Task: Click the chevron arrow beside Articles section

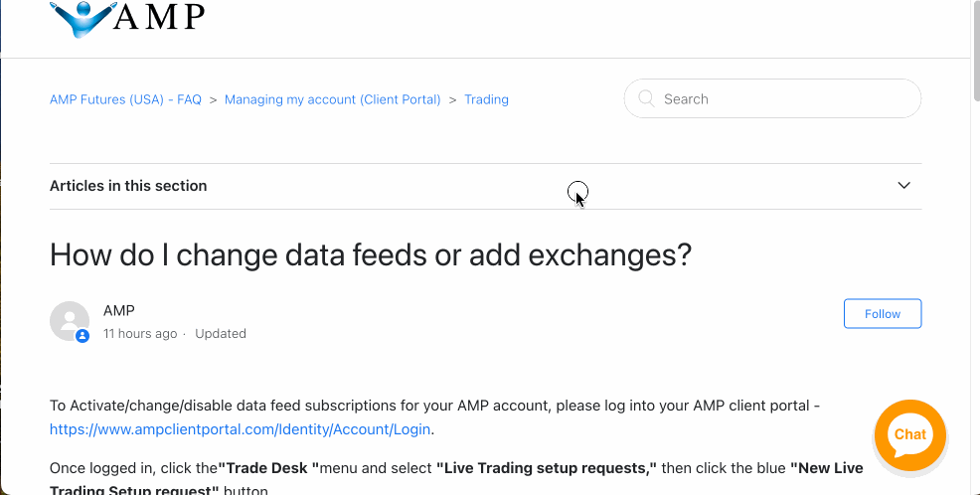Action: (903, 185)
